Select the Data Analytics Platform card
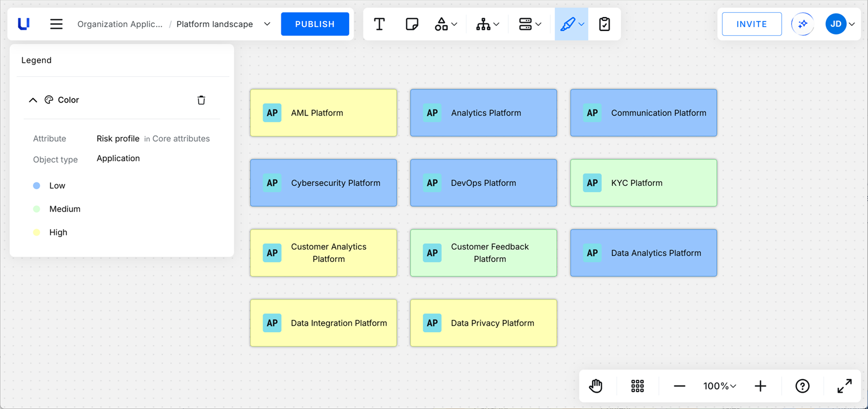 (x=644, y=253)
